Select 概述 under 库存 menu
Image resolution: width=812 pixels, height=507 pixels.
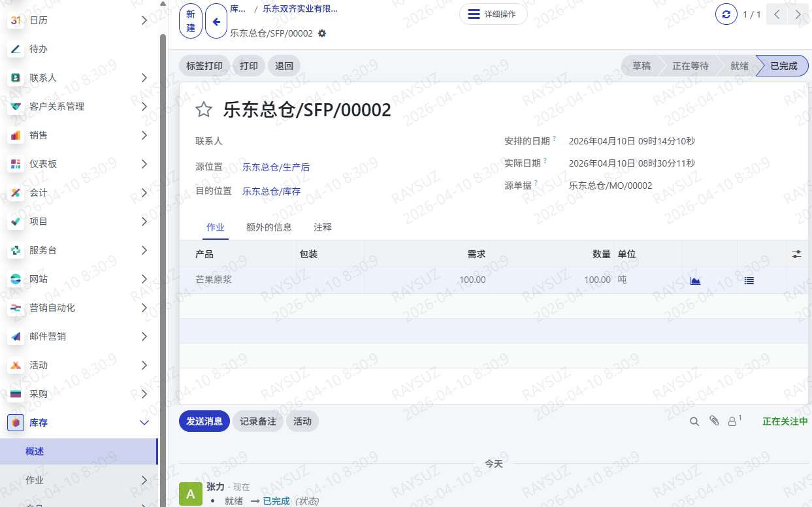click(x=78, y=451)
